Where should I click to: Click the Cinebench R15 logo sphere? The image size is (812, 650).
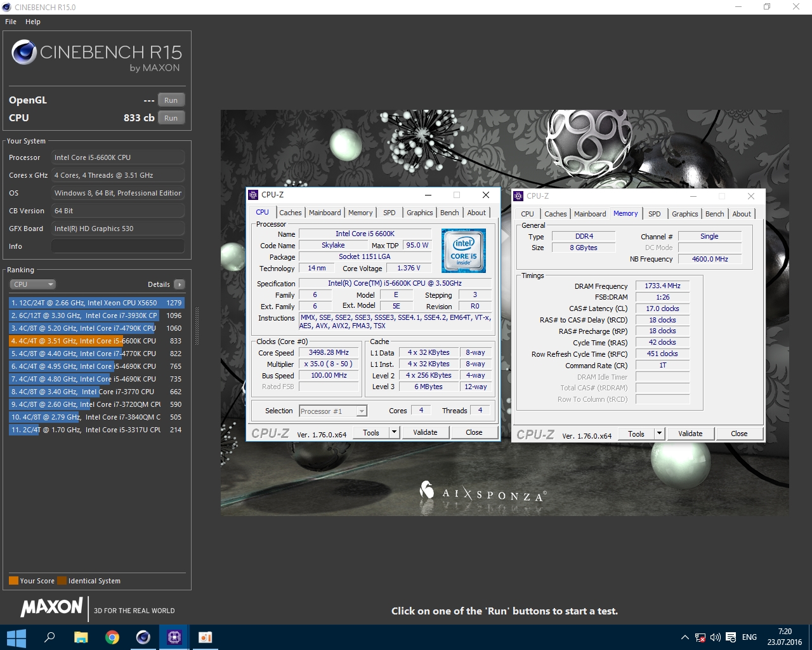coord(24,52)
